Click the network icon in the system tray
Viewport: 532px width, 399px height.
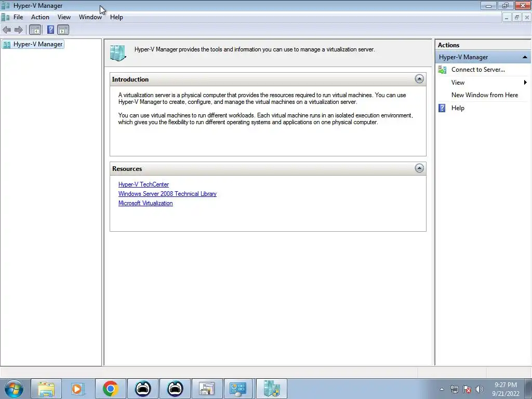click(x=454, y=389)
